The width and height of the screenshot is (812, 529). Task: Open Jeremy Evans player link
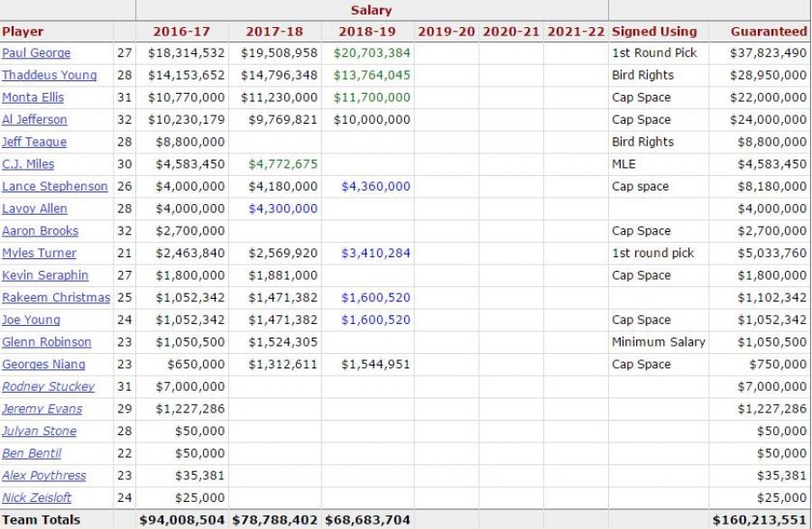click(x=42, y=409)
